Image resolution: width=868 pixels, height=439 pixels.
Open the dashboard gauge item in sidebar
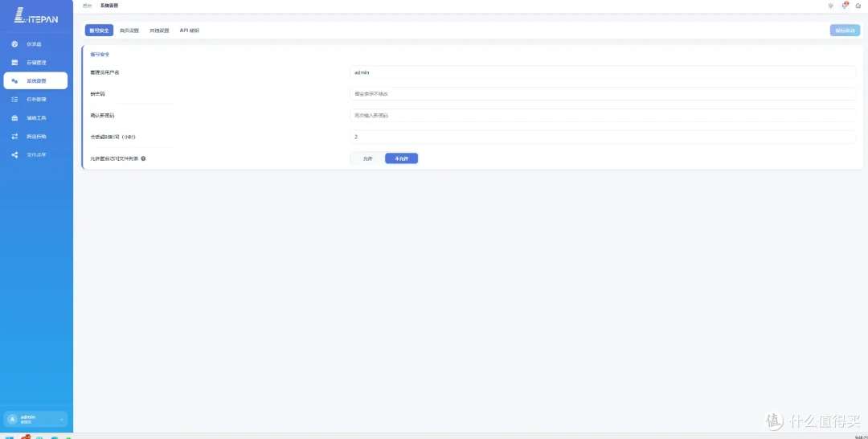[35, 43]
